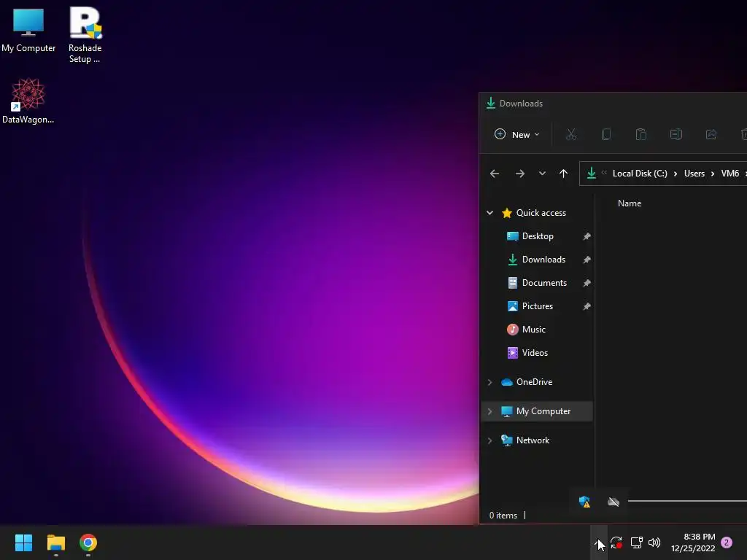Click the Rename icon in toolbar

(x=676, y=135)
